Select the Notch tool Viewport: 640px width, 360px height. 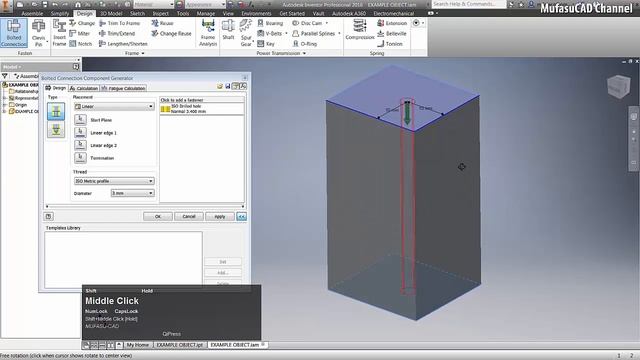(80, 44)
